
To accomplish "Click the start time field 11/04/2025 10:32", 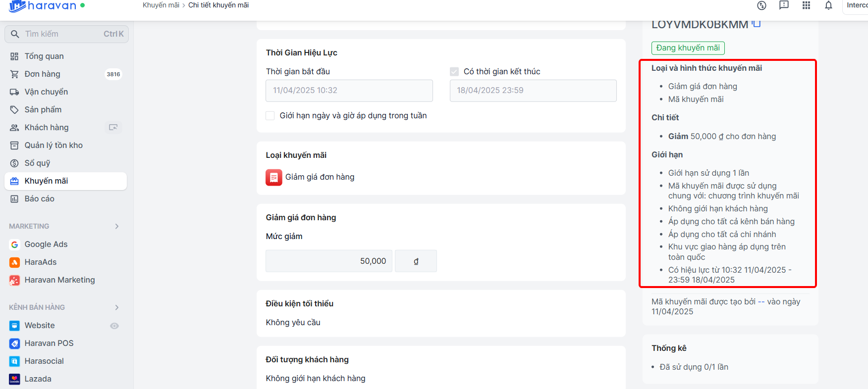I will 349,91.
